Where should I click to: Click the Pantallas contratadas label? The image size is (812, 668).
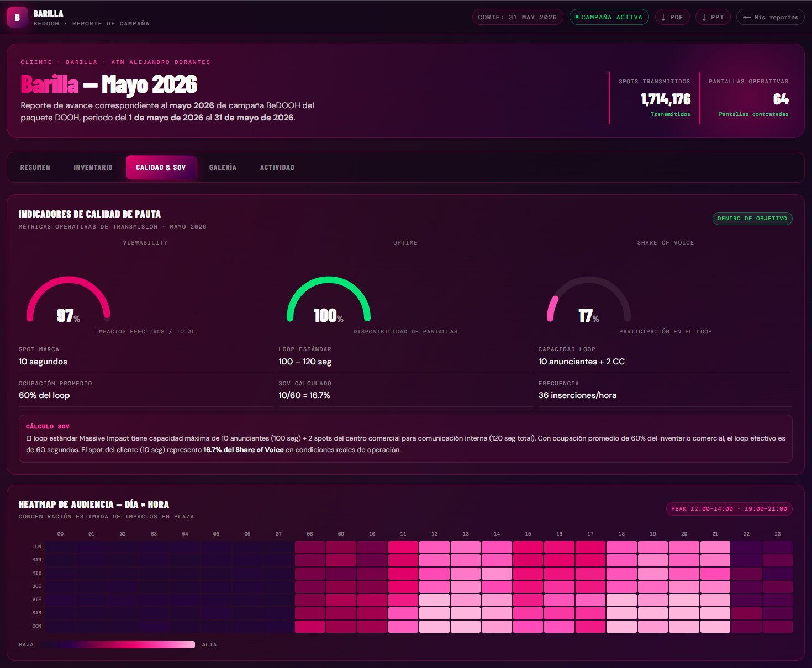point(753,114)
